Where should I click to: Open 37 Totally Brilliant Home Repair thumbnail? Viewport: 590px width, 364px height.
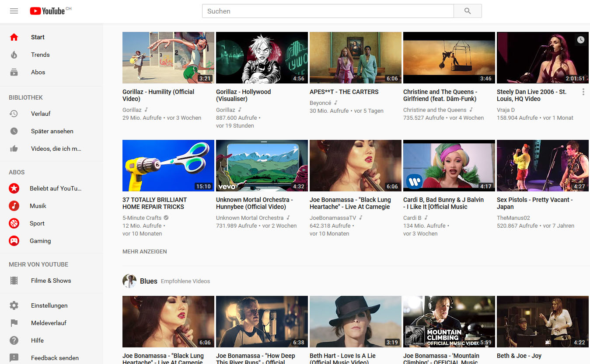168,166
